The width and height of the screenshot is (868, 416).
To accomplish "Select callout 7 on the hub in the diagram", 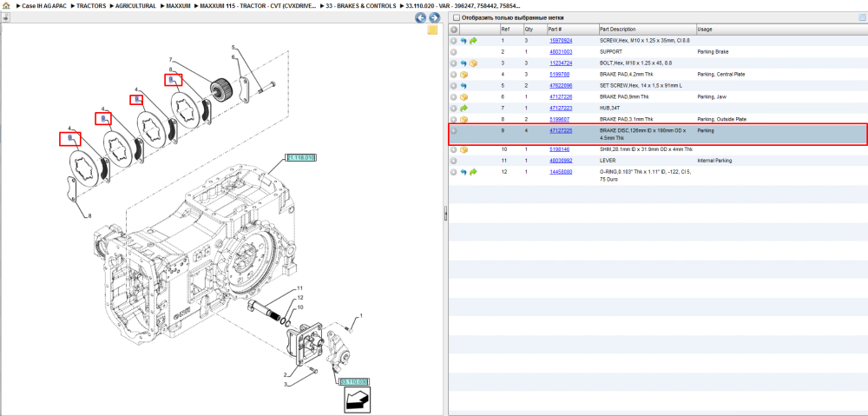I will pyautogui.click(x=171, y=59).
